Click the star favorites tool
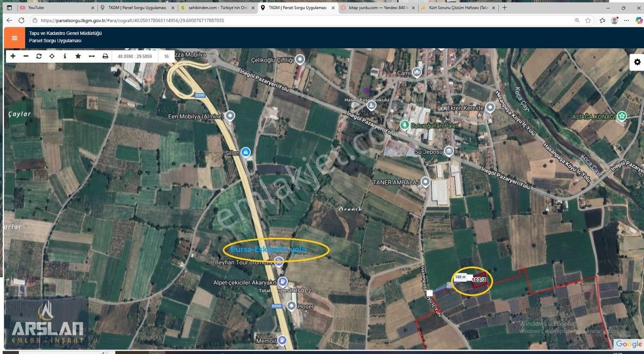 [x=78, y=56]
